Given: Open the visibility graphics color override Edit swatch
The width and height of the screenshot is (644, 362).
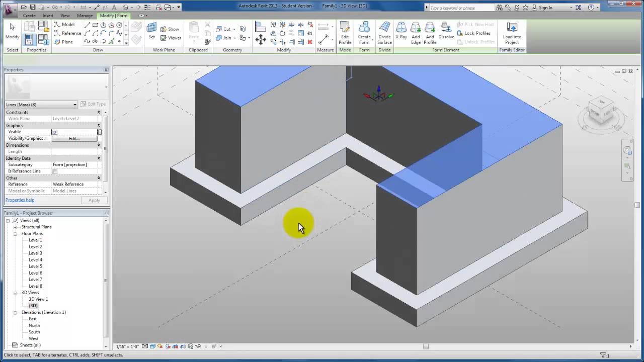Looking at the screenshot, I should tap(74, 138).
